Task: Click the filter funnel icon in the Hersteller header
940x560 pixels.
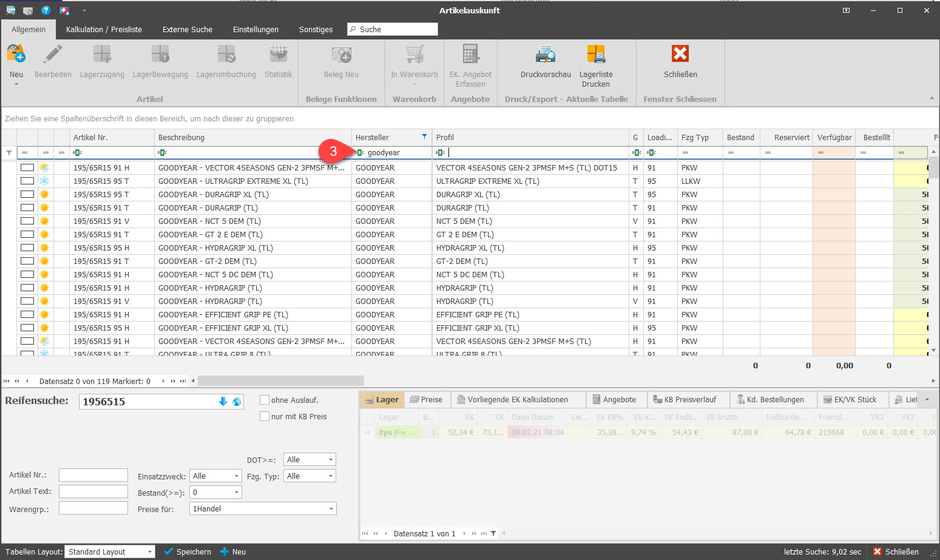Action: tap(424, 137)
